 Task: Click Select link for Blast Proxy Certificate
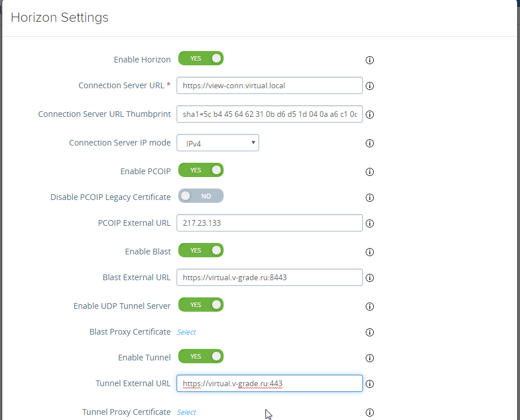[186, 332]
